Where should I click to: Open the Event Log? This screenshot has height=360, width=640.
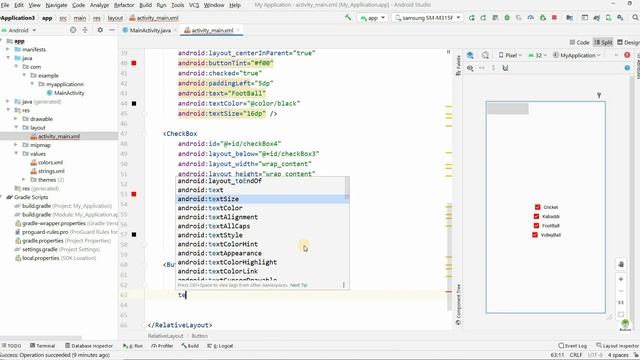click(x=573, y=346)
